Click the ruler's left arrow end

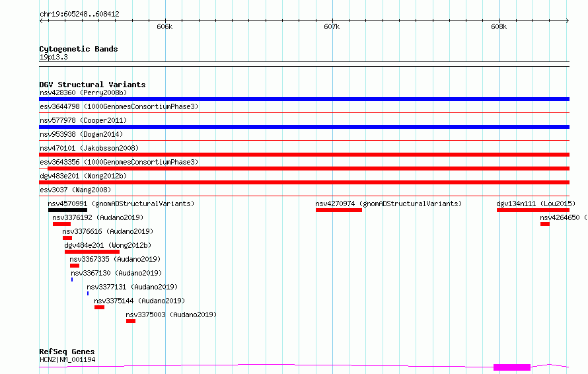[x=41, y=20]
